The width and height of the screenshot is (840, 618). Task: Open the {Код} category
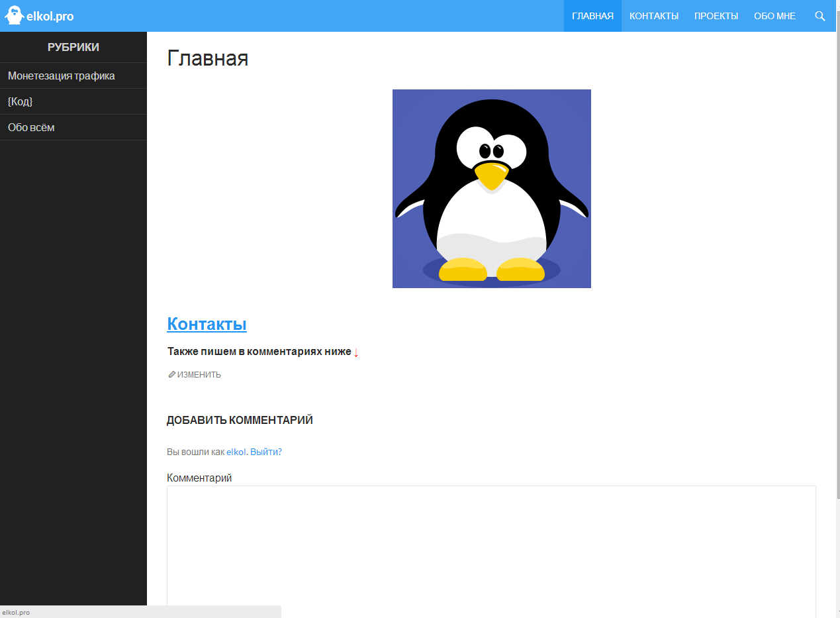point(20,101)
